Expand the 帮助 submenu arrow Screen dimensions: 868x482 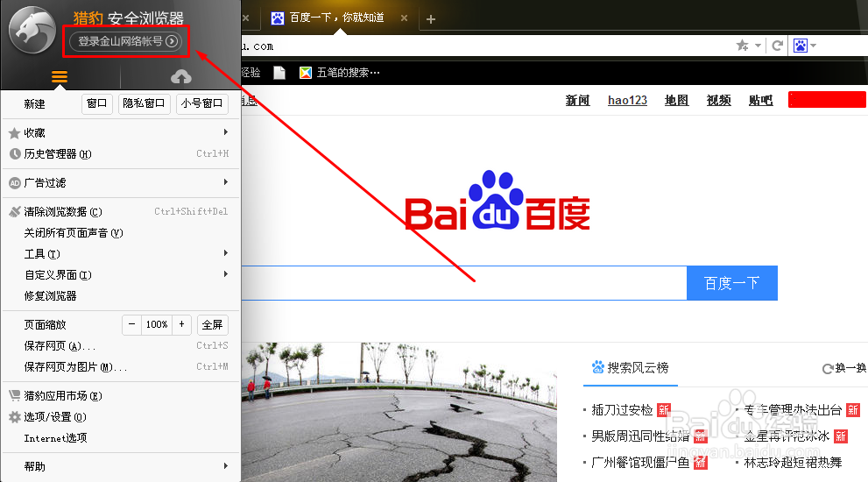[226, 466]
